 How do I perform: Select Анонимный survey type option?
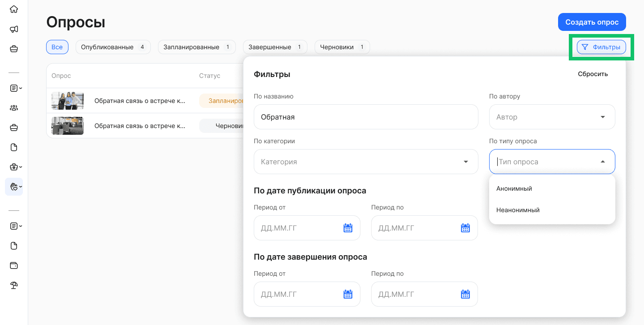coord(513,188)
